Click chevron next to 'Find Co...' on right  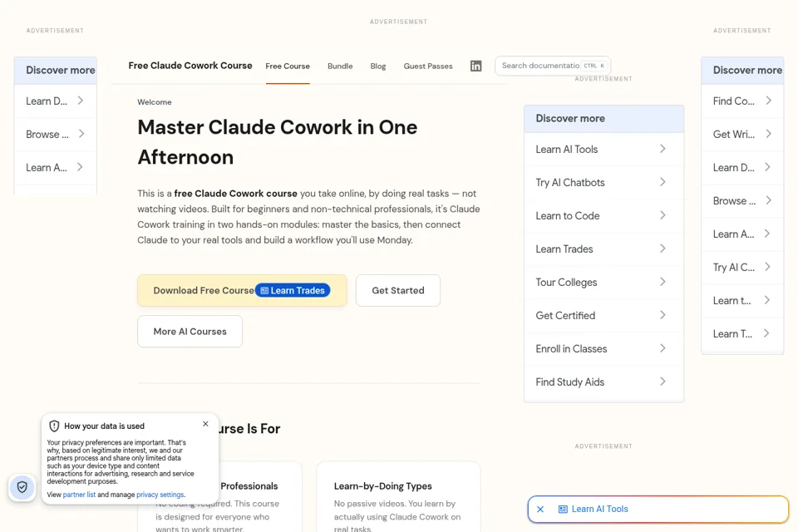click(x=768, y=101)
